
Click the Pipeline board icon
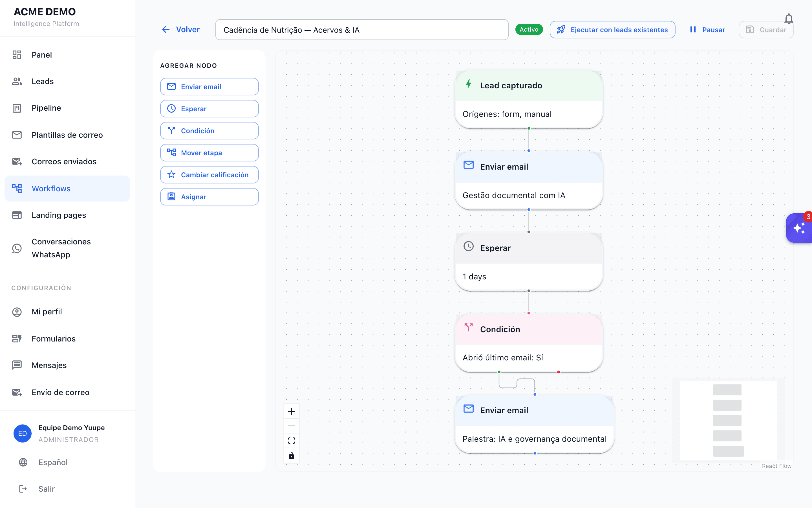(17, 108)
